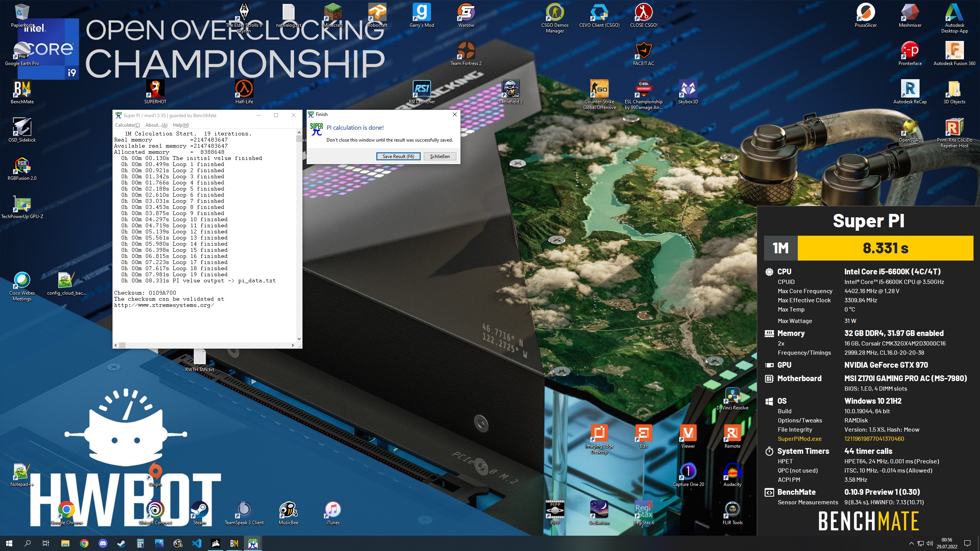Open TechPowerUp GPU-Z shortcut
This screenshot has height=551, width=980.
(x=22, y=207)
